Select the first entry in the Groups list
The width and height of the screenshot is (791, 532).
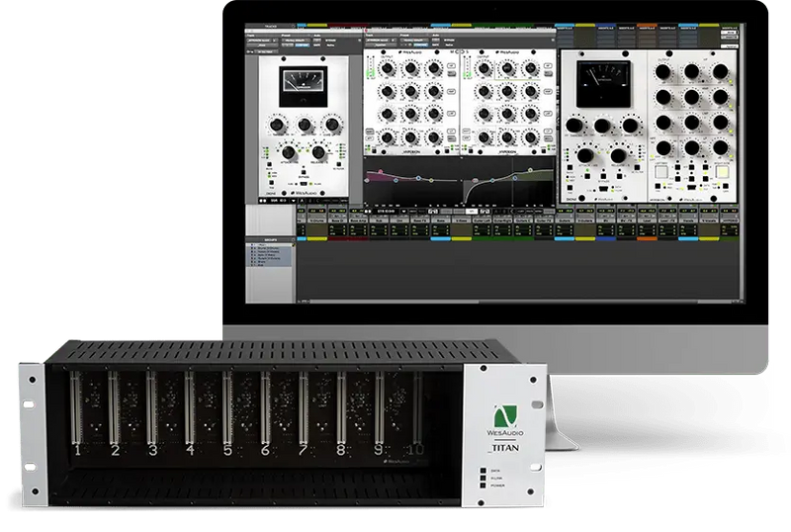pyautogui.click(x=269, y=245)
